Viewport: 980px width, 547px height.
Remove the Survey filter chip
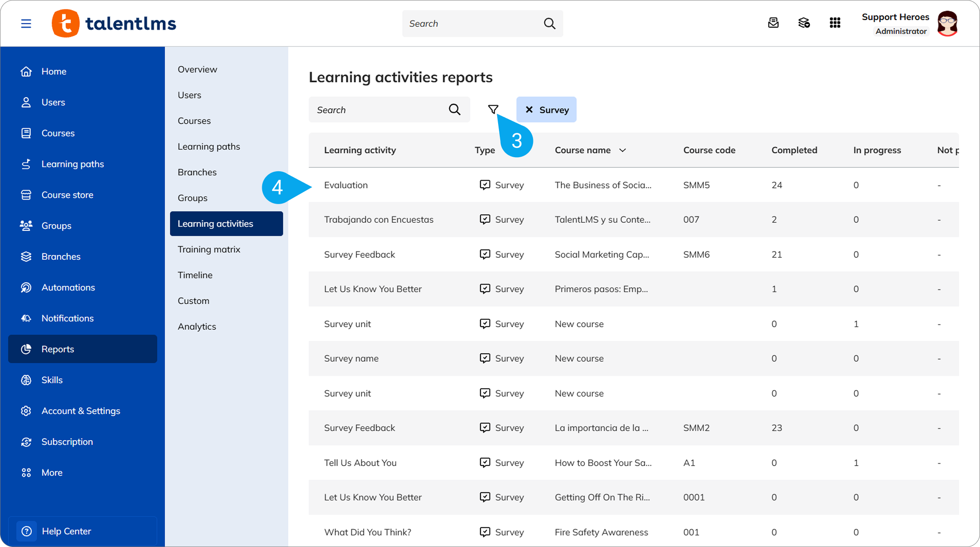click(529, 109)
